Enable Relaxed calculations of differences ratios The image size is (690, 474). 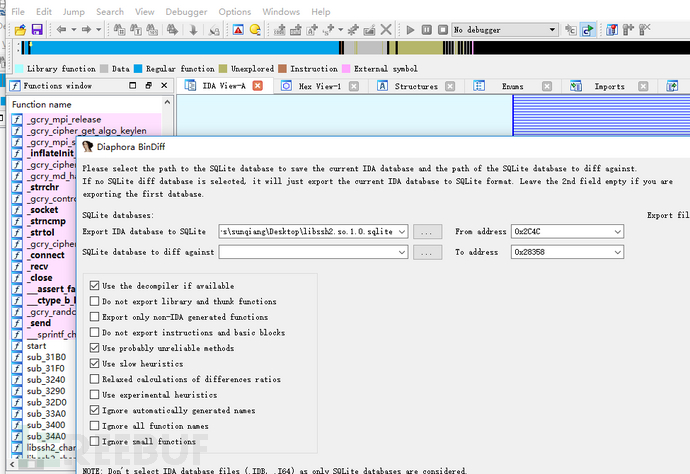coord(95,379)
